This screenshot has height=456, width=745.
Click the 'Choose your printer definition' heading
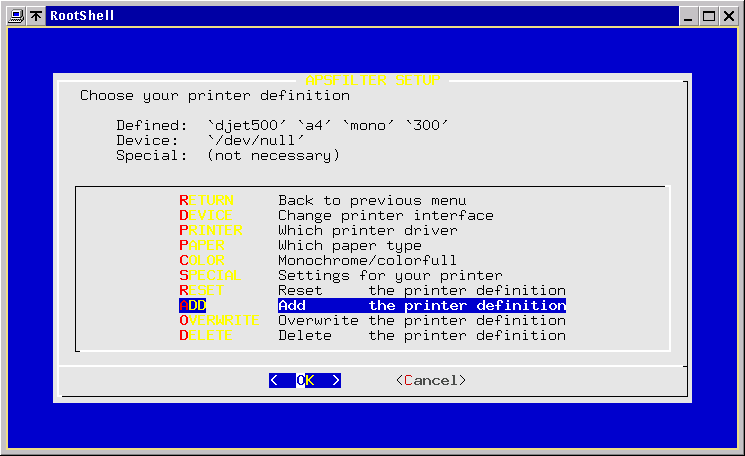coord(215,96)
